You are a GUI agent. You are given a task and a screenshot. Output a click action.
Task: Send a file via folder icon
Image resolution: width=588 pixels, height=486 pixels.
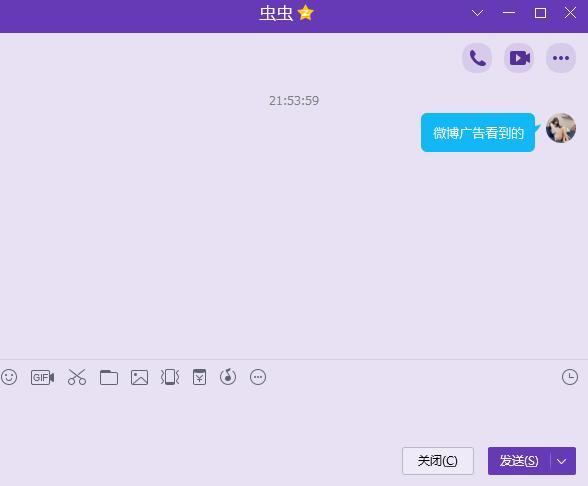tap(109, 377)
